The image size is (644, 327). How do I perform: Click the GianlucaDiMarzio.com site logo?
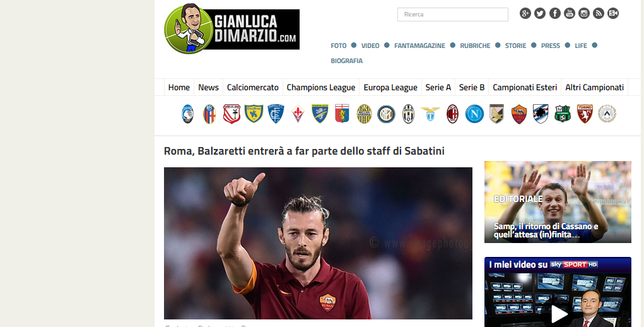click(231, 29)
